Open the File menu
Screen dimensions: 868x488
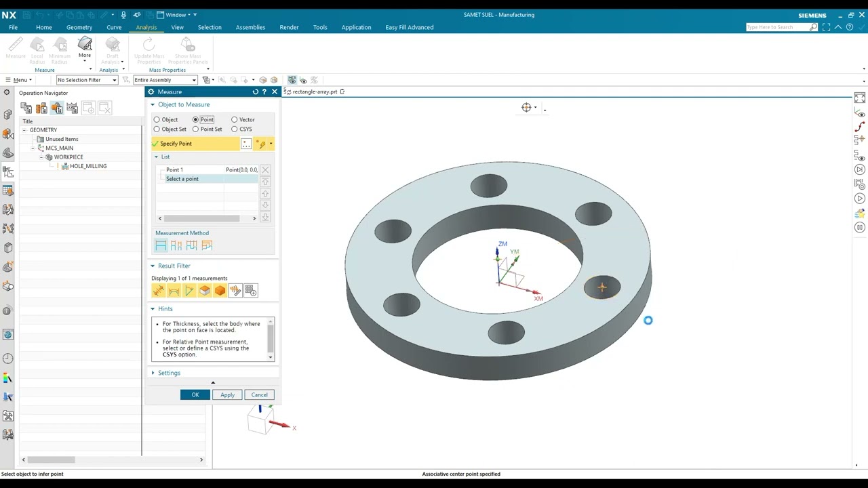13,27
